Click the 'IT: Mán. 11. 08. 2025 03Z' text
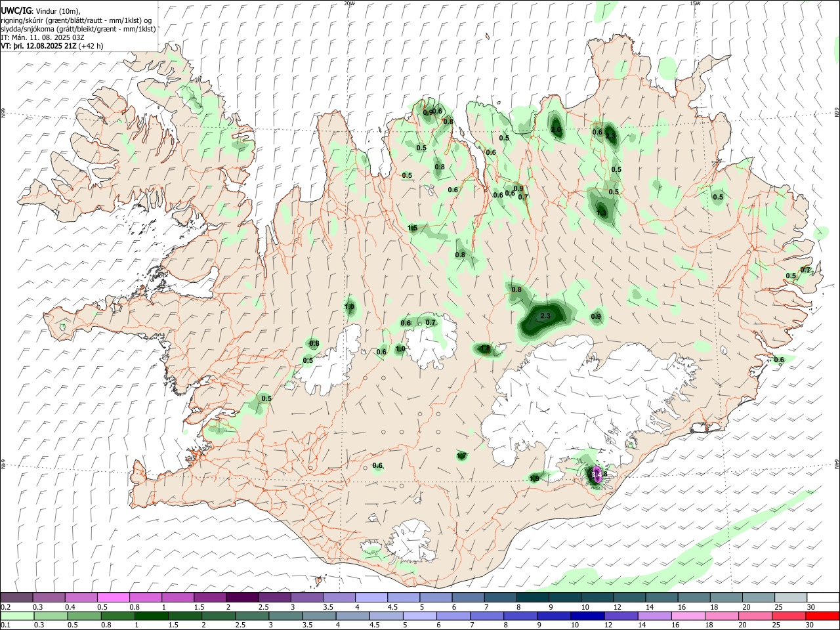840x630 pixels. click(43, 37)
